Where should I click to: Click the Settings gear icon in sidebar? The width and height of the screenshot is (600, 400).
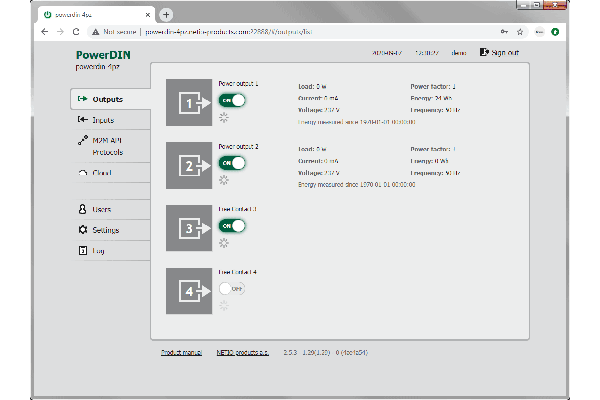[x=83, y=230]
